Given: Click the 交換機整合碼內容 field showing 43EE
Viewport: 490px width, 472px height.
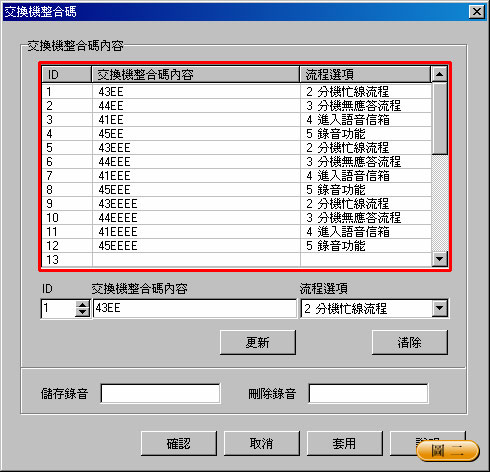Looking at the screenshot, I should [195, 308].
